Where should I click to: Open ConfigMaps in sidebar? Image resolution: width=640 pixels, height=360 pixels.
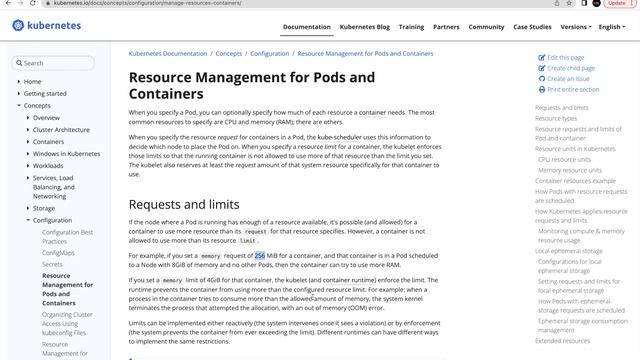[x=58, y=253]
